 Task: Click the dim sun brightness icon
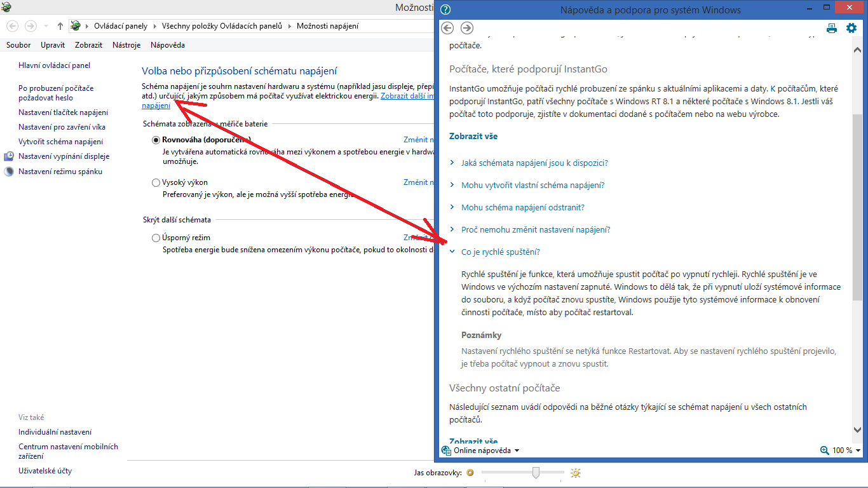pos(470,473)
